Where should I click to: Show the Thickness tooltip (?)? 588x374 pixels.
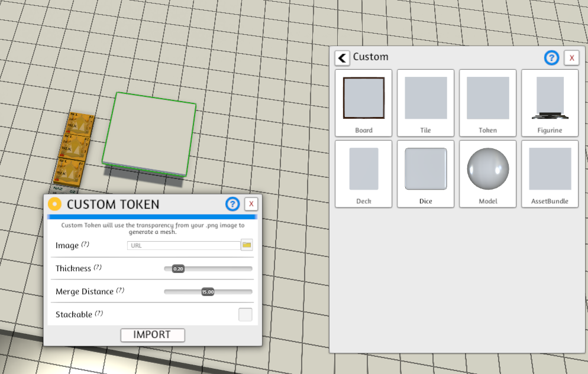point(98,267)
